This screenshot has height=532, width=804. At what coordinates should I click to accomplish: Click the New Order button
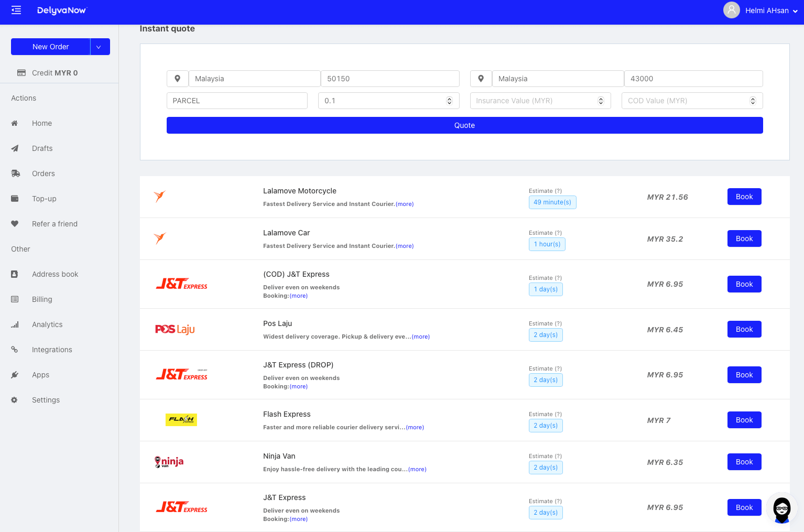[51, 47]
